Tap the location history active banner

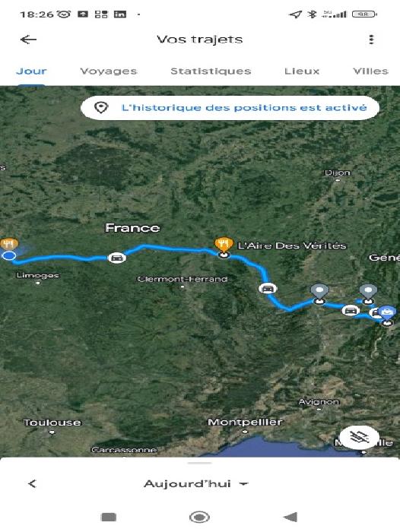coord(230,108)
